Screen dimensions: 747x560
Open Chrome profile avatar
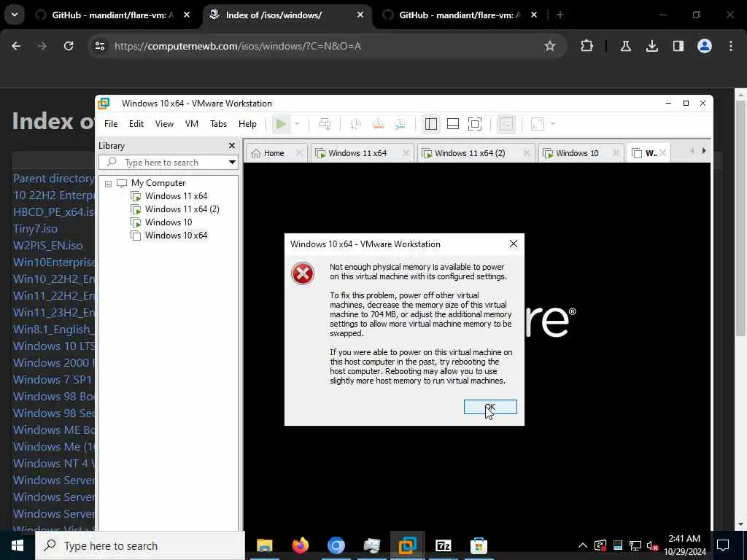tap(704, 46)
